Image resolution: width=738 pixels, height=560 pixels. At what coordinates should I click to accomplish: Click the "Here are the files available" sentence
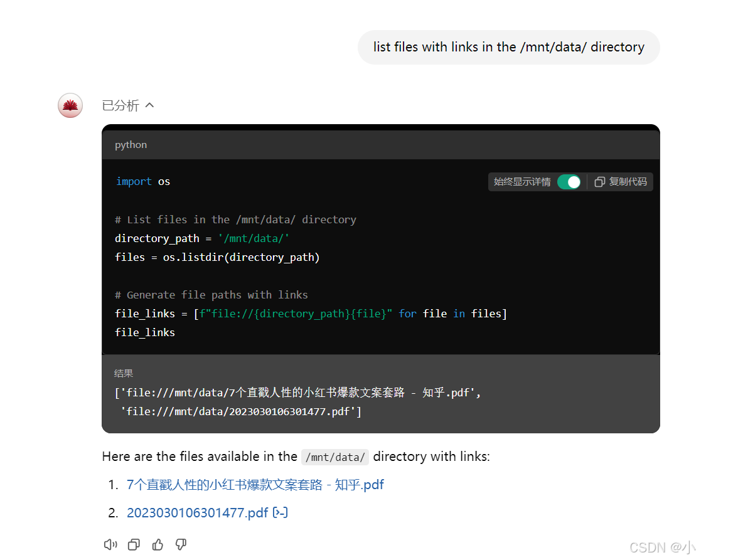tap(200, 457)
